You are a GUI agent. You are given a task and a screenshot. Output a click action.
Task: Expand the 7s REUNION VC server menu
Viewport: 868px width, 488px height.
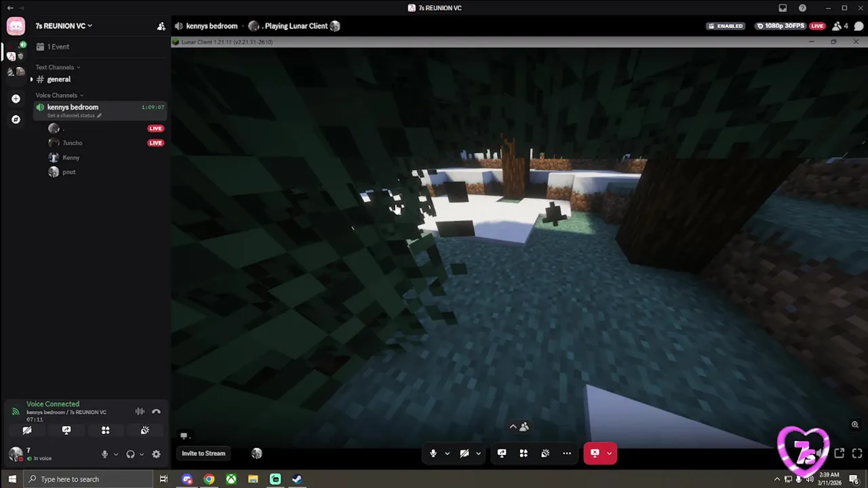point(64,26)
